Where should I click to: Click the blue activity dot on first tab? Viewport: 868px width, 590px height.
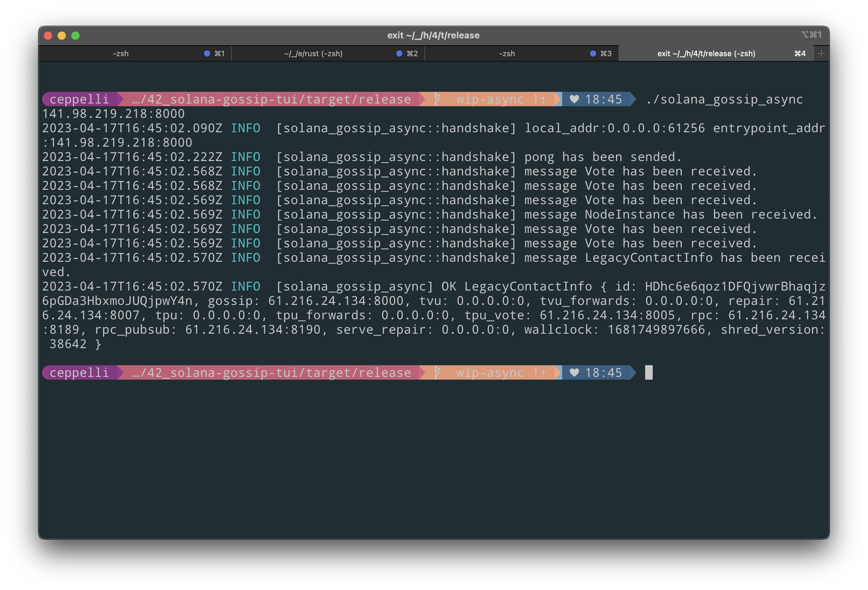[x=207, y=54]
